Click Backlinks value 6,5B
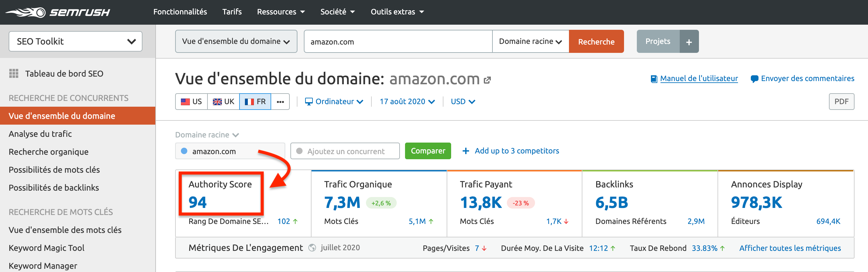 tap(612, 202)
